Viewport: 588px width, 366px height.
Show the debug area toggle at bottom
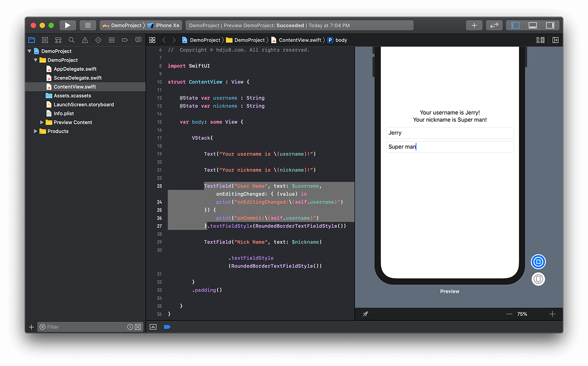153,327
